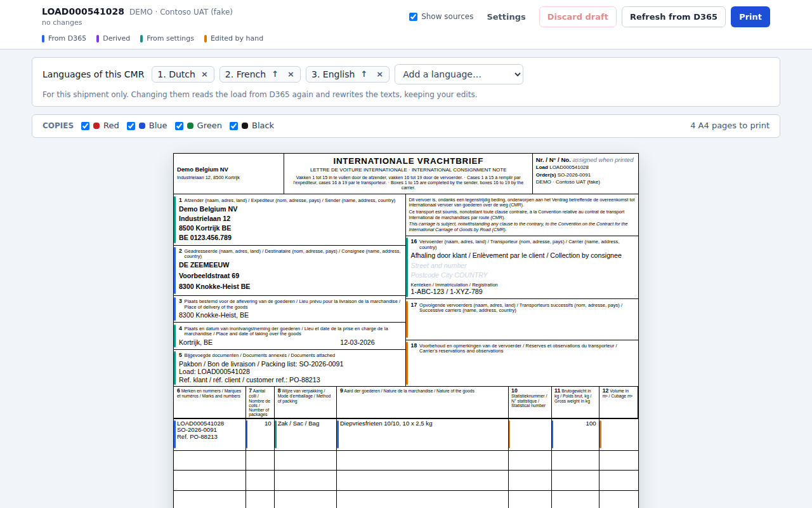Click the Zak / Sac / Bag cell

(305, 434)
